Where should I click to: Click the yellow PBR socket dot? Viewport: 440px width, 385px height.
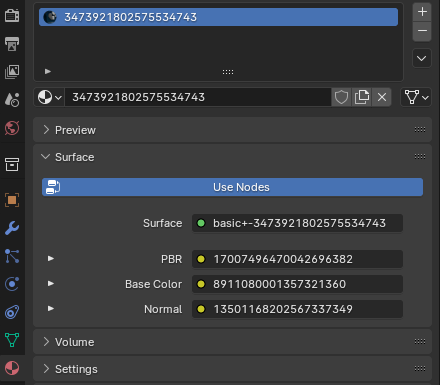pyautogui.click(x=201, y=259)
